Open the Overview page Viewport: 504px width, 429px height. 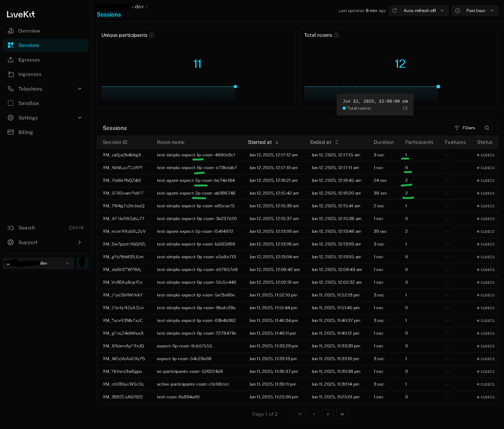(x=45, y=31)
